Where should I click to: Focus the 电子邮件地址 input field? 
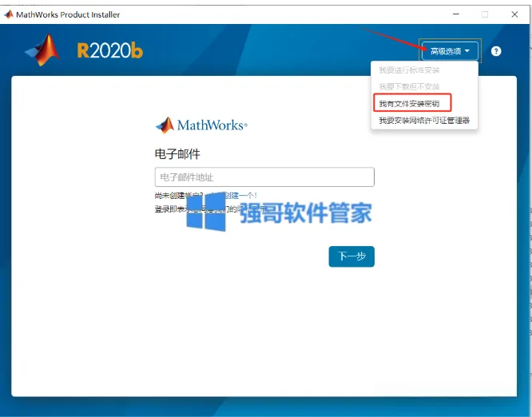coord(264,177)
